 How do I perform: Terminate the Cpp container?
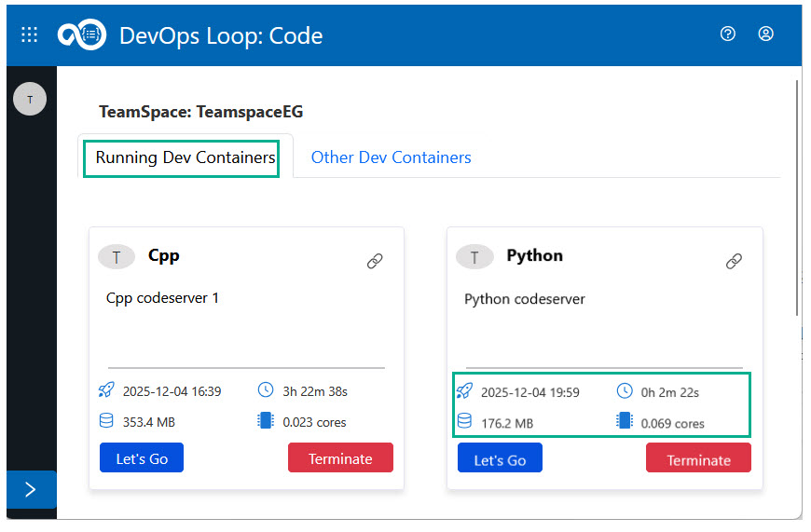[340, 458]
